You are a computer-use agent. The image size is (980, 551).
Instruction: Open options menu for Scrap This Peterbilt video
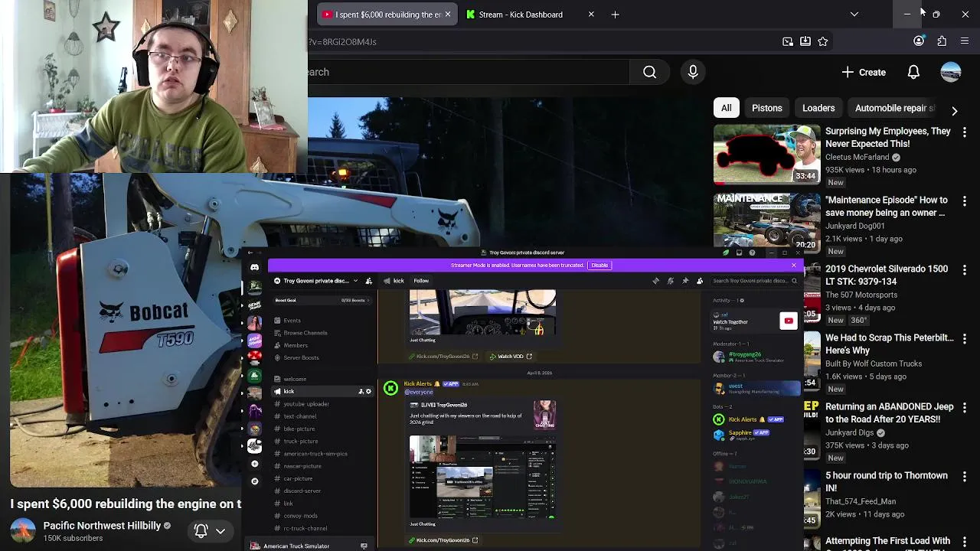coord(965,339)
